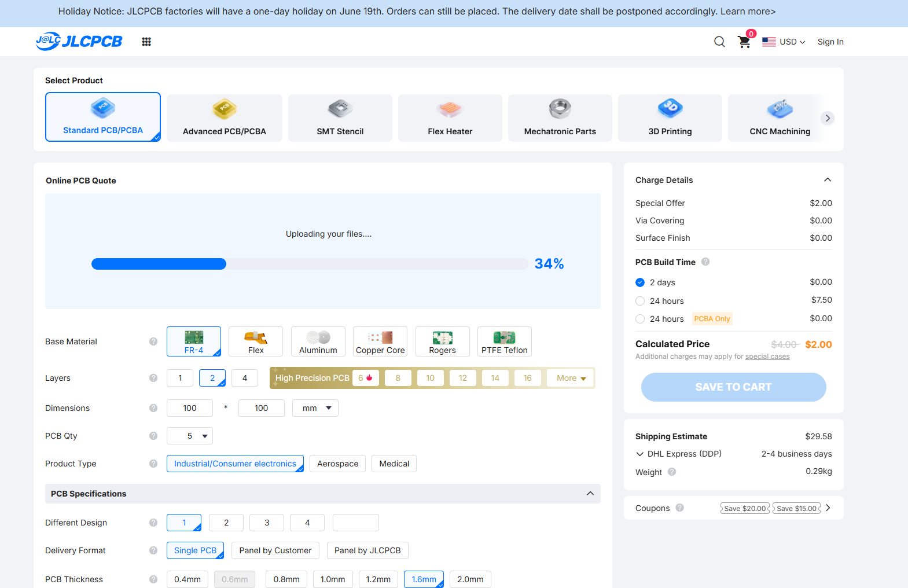Screen dimensions: 908x588
Task: Click empty Different Design custom input
Action: [356, 523]
